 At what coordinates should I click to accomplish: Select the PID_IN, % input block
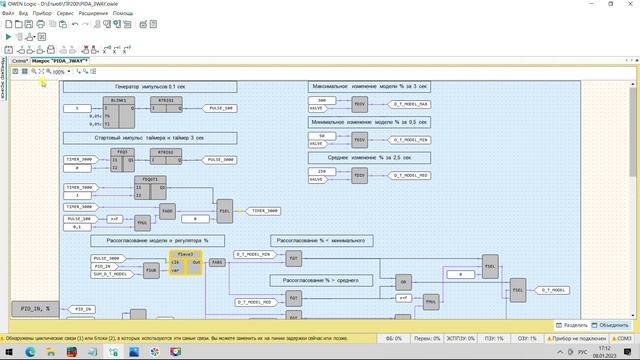35,309
